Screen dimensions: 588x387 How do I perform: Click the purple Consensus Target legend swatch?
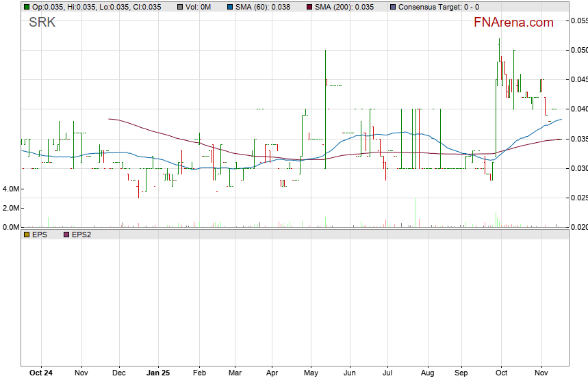pyautogui.click(x=392, y=7)
